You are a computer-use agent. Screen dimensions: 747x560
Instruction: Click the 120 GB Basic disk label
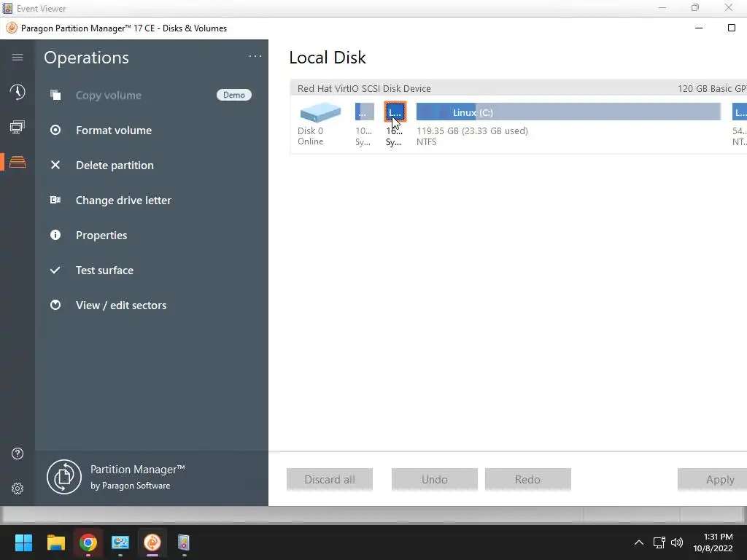712,88
